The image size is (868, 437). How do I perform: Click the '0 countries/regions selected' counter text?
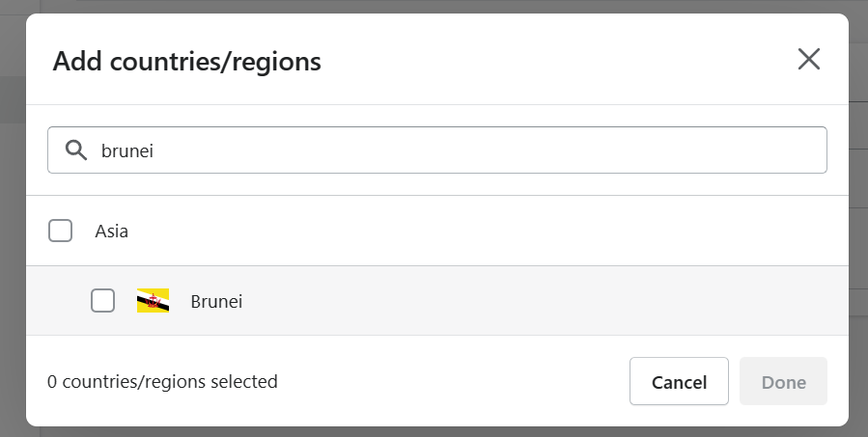pyautogui.click(x=162, y=382)
